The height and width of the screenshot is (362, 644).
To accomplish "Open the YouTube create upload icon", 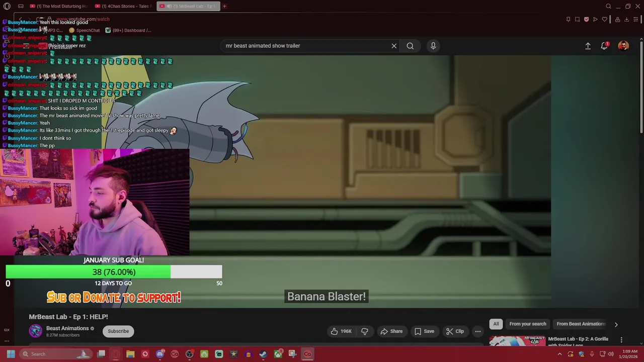I will pos(588,46).
